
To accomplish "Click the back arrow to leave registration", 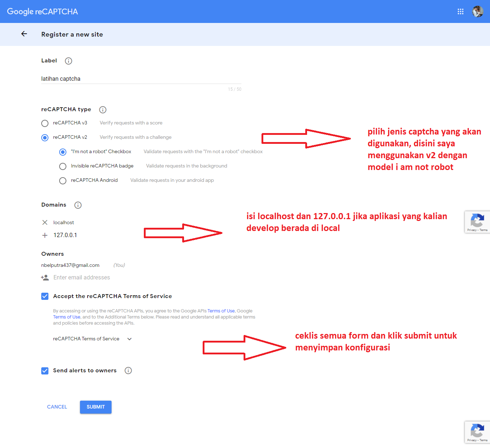I will (x=24, y=34).
